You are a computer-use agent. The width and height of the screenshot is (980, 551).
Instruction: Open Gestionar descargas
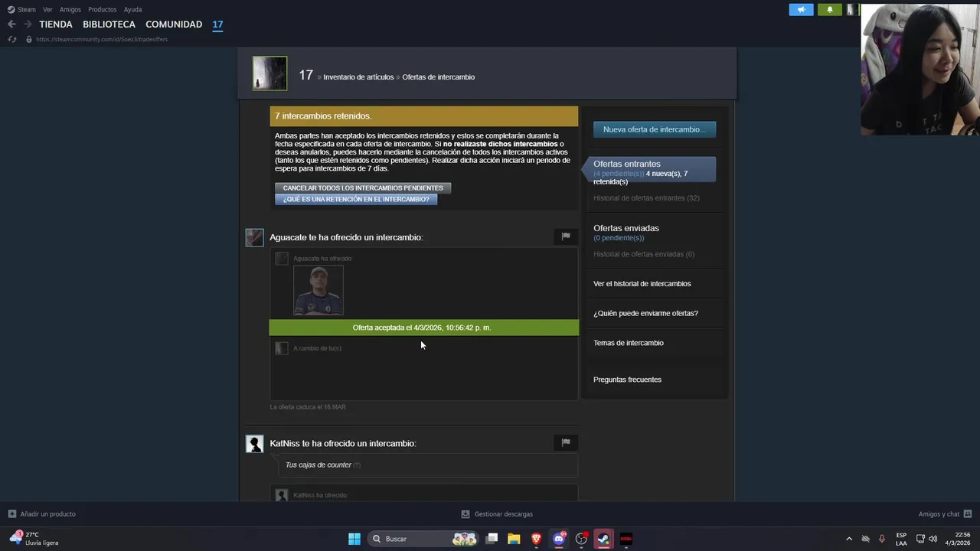497,514
